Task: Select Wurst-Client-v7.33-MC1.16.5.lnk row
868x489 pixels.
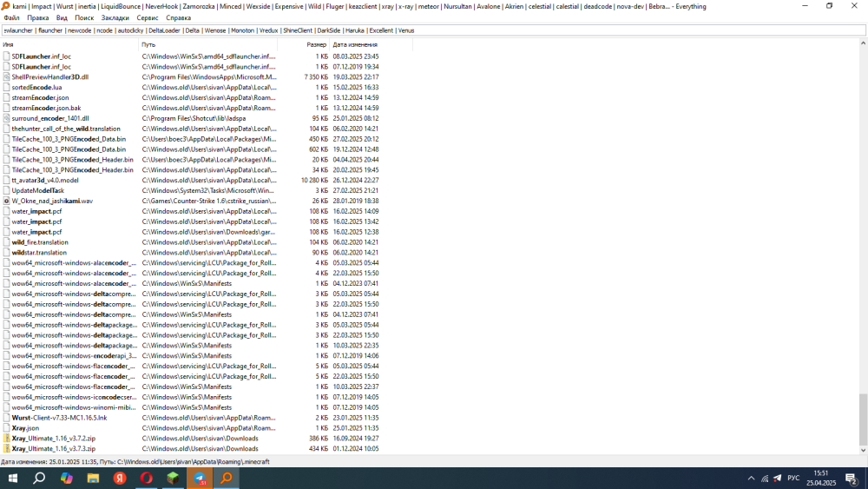Action: [x=191, y=418]
